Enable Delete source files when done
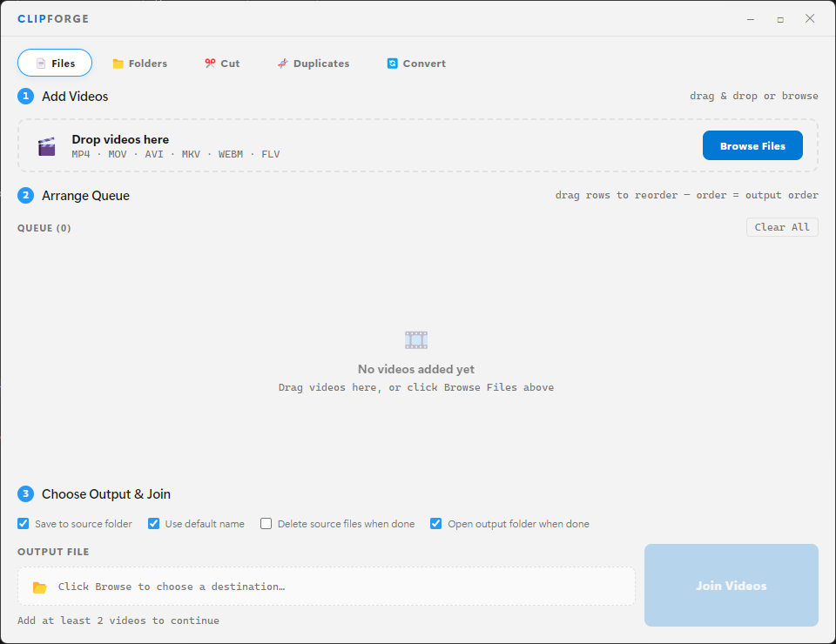 [266, 524]
